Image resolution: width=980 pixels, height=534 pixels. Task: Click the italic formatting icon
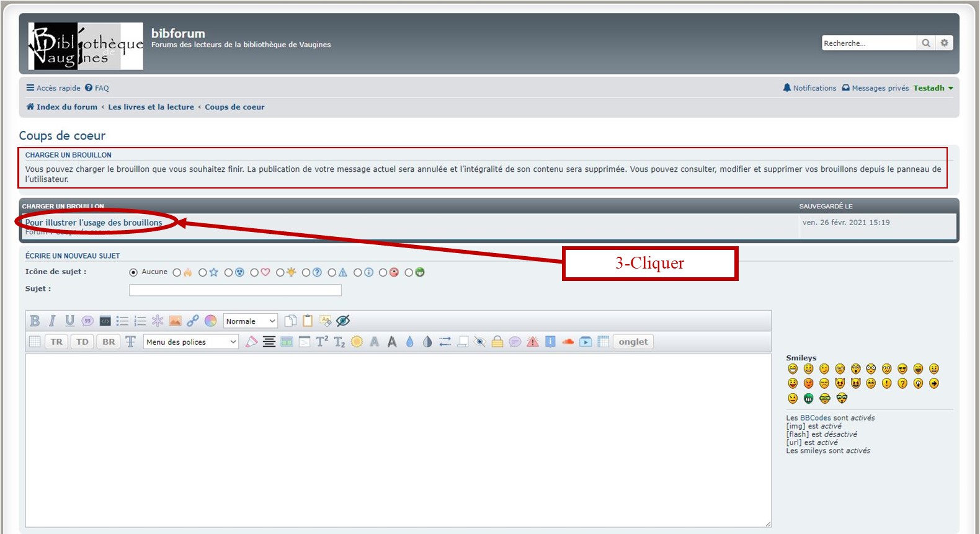point(52,321)
